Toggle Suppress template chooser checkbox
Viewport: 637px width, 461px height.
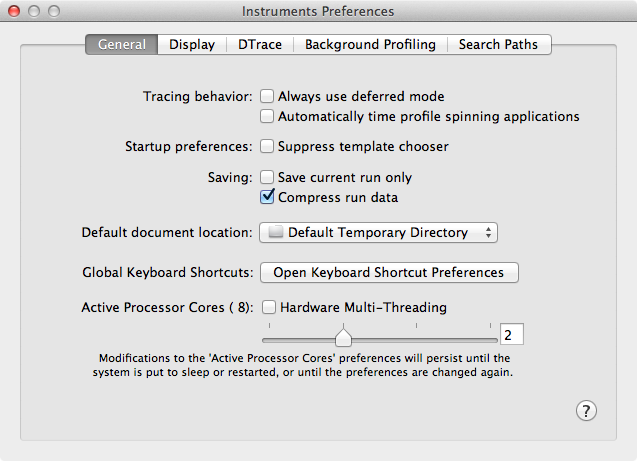(267, 147)
